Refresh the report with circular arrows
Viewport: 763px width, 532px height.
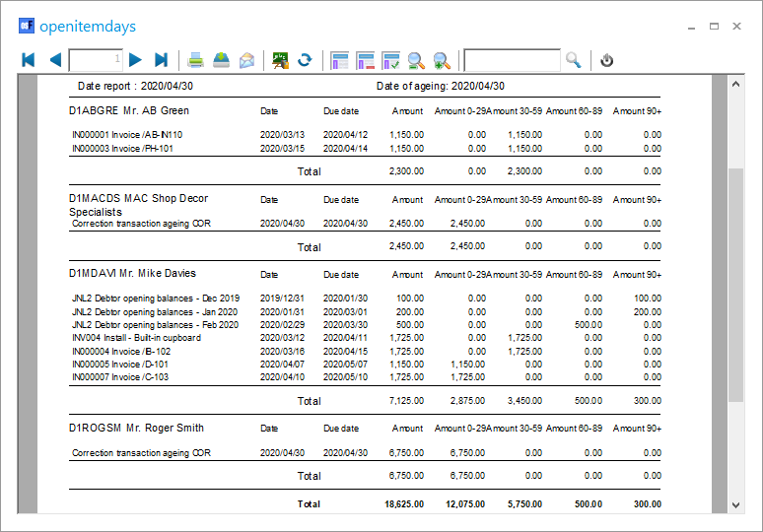305,60
